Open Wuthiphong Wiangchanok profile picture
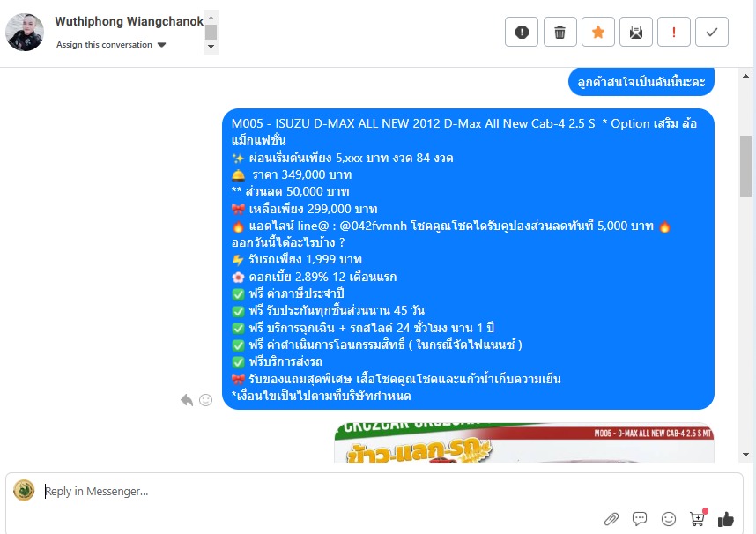 [x=25, y=32]
